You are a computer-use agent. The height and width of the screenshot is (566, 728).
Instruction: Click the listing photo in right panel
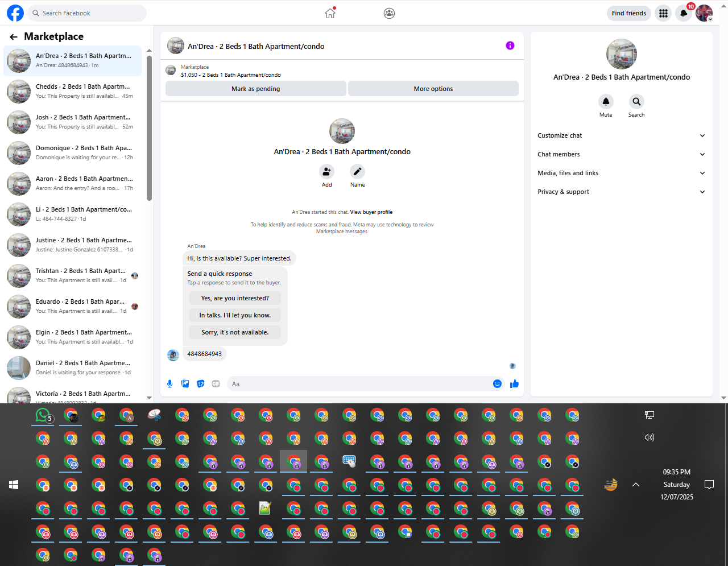(x=622, y=54)
